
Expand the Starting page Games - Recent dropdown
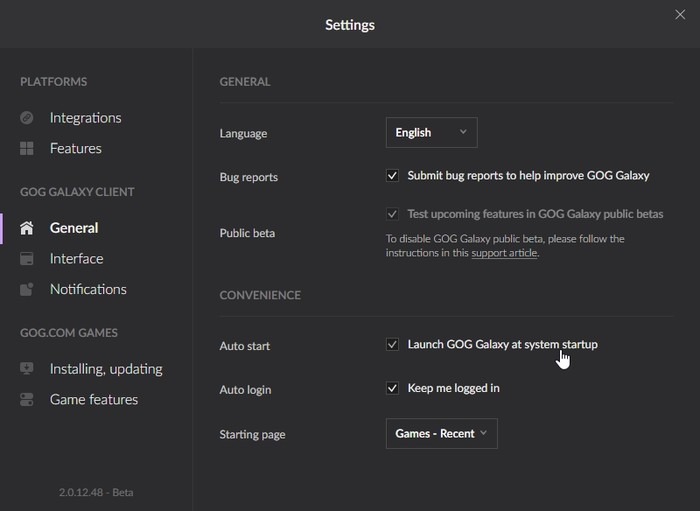[x=442, y=433]
